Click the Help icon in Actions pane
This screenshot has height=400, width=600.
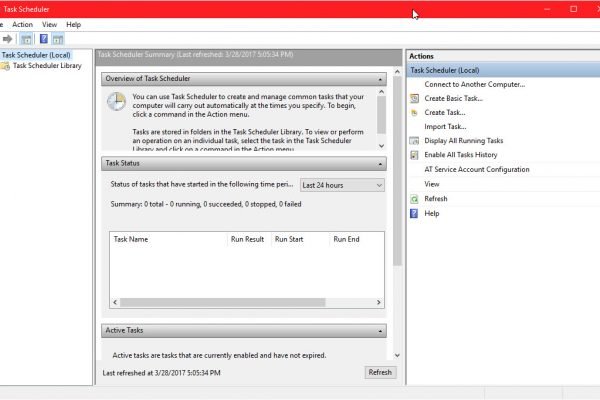(x=414, y=214)
